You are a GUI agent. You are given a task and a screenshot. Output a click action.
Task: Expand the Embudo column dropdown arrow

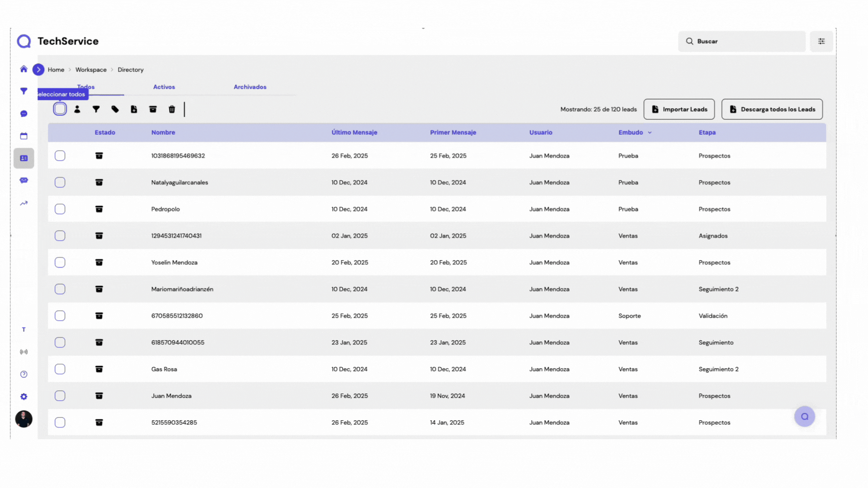[x=650, y=133]
